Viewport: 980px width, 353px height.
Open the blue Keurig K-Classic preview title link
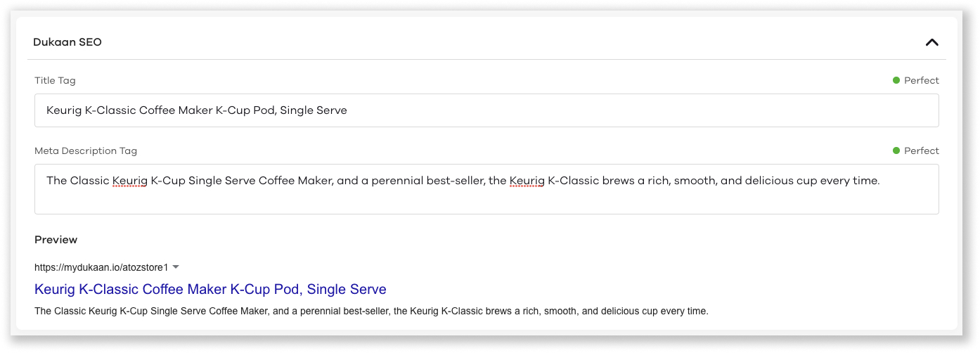pos(210,289)
